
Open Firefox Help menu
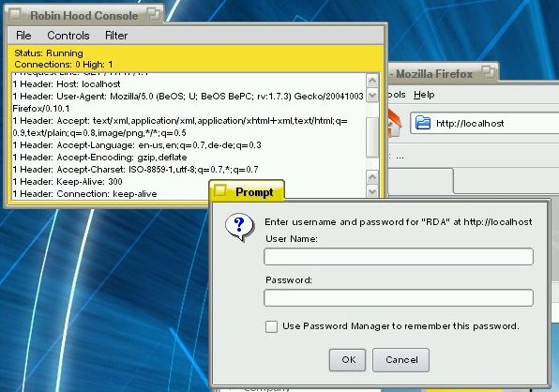tap(424, 95)
